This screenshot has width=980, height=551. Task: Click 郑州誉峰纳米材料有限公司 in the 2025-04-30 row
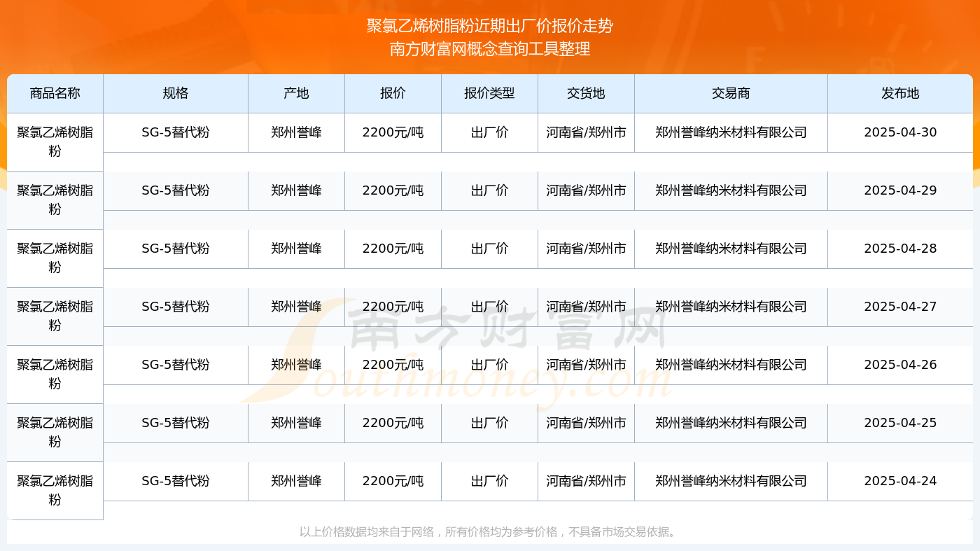731,132
